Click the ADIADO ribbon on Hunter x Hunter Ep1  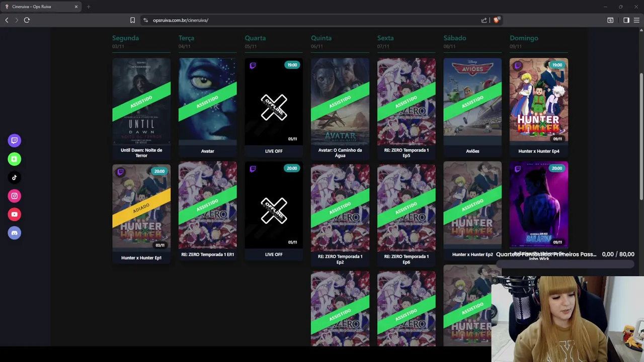pos(141,208)
